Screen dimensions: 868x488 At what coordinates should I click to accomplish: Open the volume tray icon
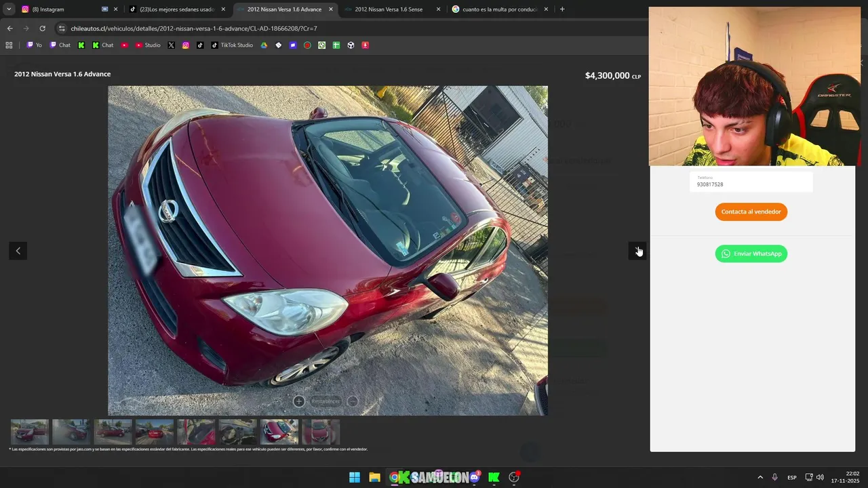[820, 477]
